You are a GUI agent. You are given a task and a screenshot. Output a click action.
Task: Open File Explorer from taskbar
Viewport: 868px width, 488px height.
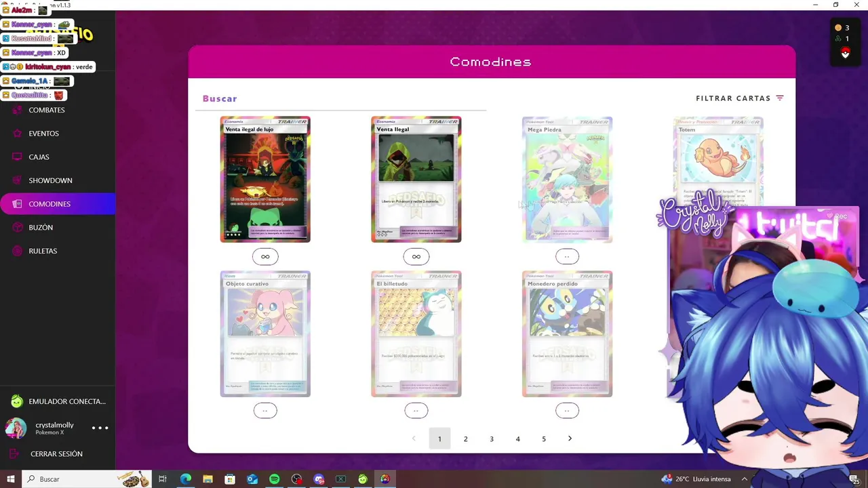pyautogui.click(x=208, y=479)
